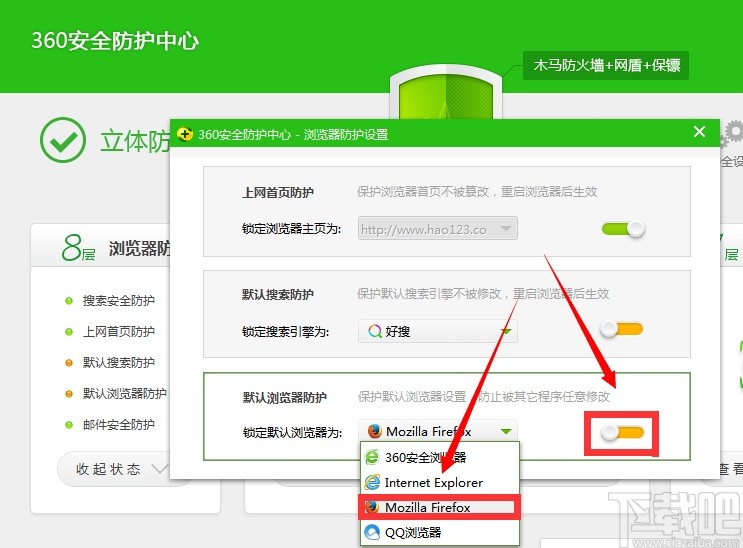Image resolution: width=743 pixels, height=548 pixels.
Task: Click the green checkmark status icon
Action: click(x=63, y=140)
